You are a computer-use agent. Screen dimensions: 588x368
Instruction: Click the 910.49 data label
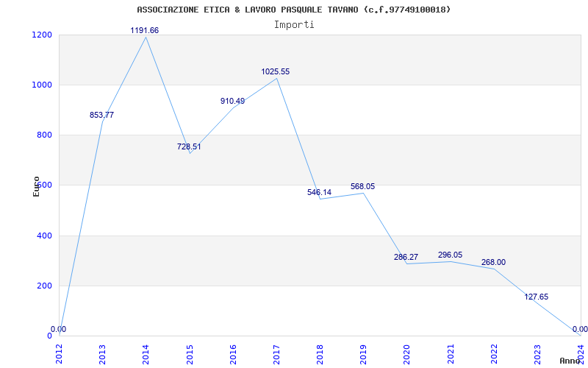[x=232, y=101]
